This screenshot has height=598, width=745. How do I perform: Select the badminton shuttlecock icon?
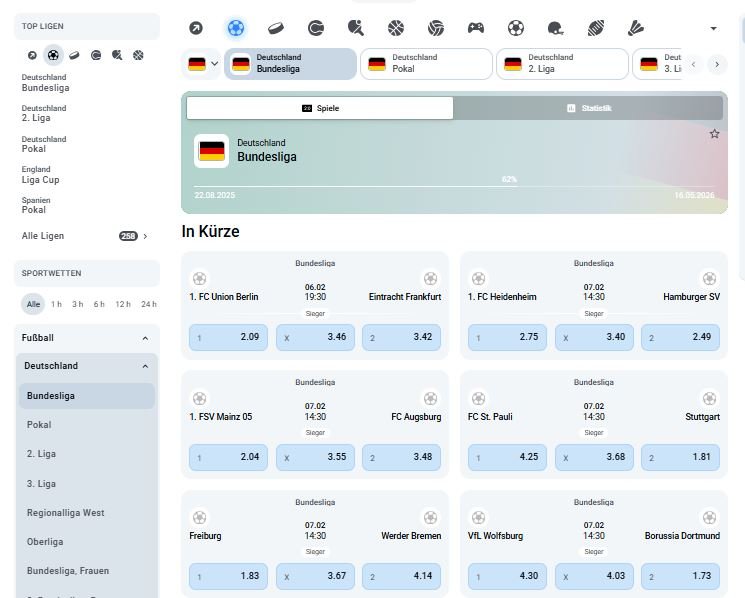point(636,28)
